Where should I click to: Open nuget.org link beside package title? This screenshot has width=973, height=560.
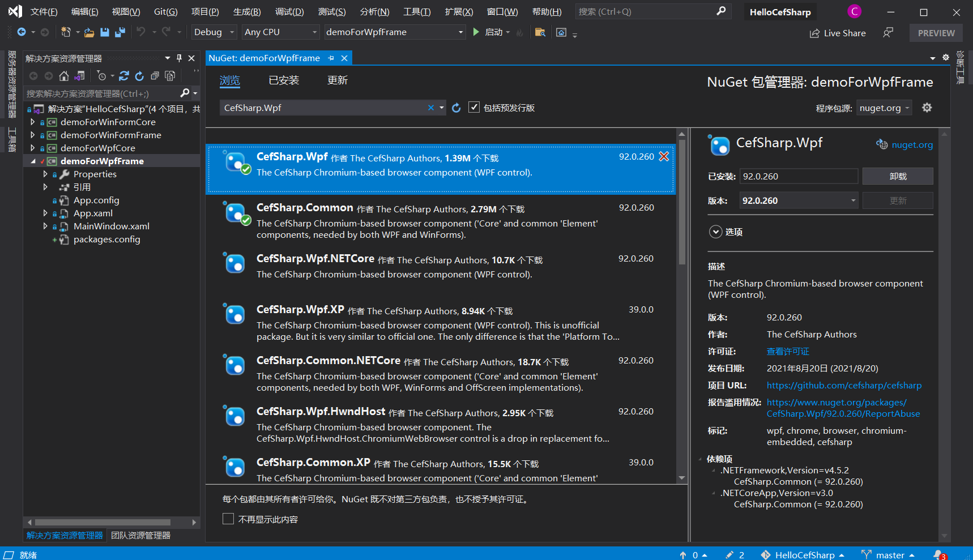(912, 144)
